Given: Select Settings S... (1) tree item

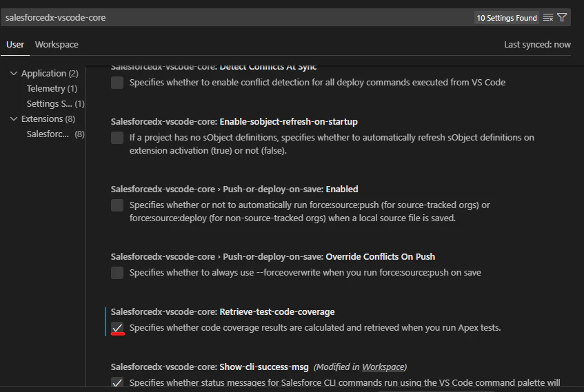Looking at the screenshot, I should 55,104.
